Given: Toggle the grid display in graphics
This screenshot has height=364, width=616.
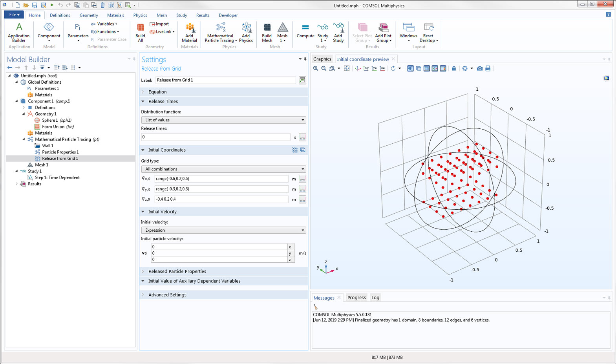Looking at the screenshot, I should point(427,69).
